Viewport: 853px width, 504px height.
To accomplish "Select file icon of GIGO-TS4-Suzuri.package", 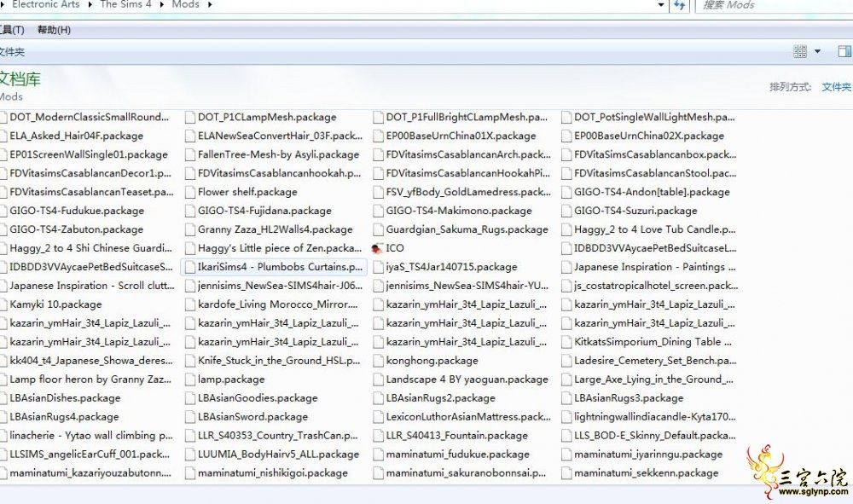I will (x=566, y=211).
